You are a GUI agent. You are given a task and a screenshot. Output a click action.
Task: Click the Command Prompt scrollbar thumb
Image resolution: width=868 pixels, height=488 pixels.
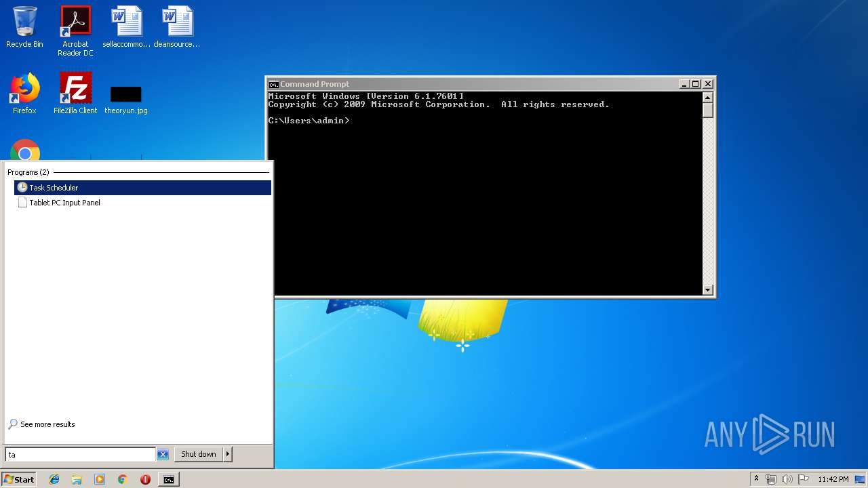pyautogui.click(x=708, y=110)
